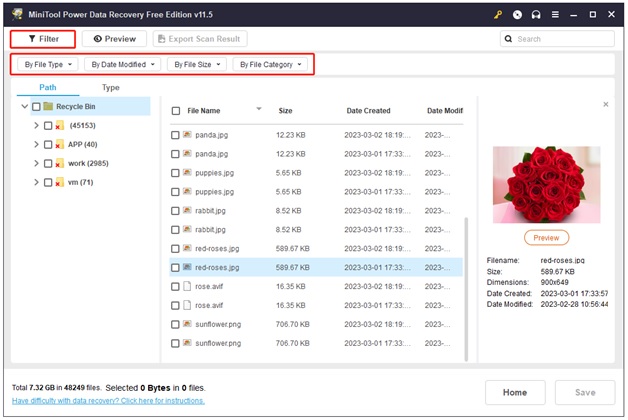
Task: Open the data recovery instructions link
Action: [108, 400]
